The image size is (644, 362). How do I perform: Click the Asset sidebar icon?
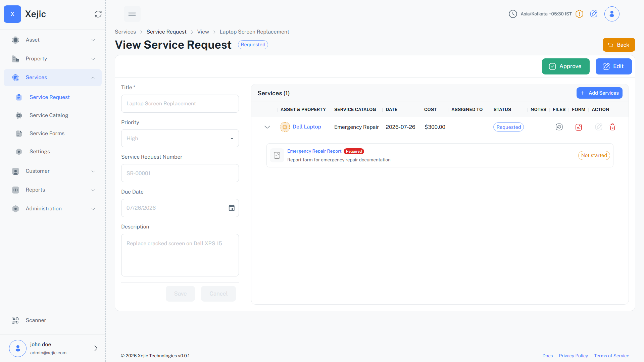[15, 40]
